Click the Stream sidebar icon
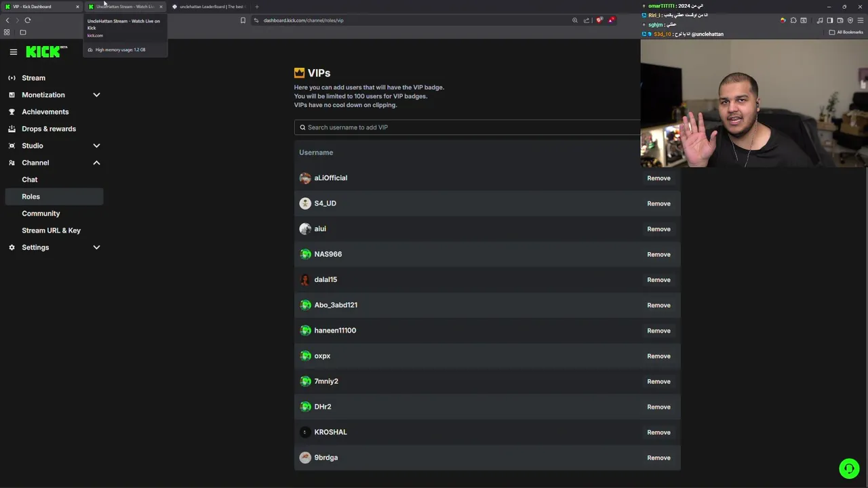This screenshot has width=868, height=488. coord(12,78)
